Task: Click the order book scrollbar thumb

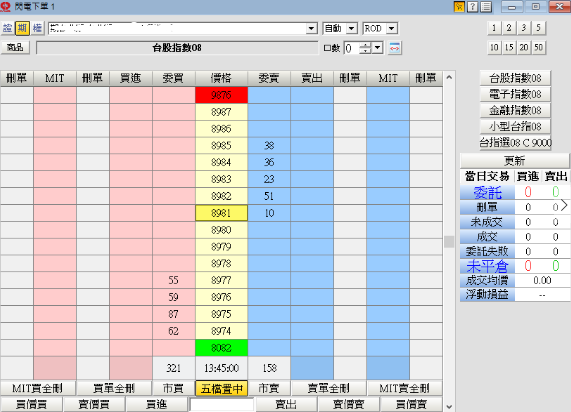Action: [449, 242]
